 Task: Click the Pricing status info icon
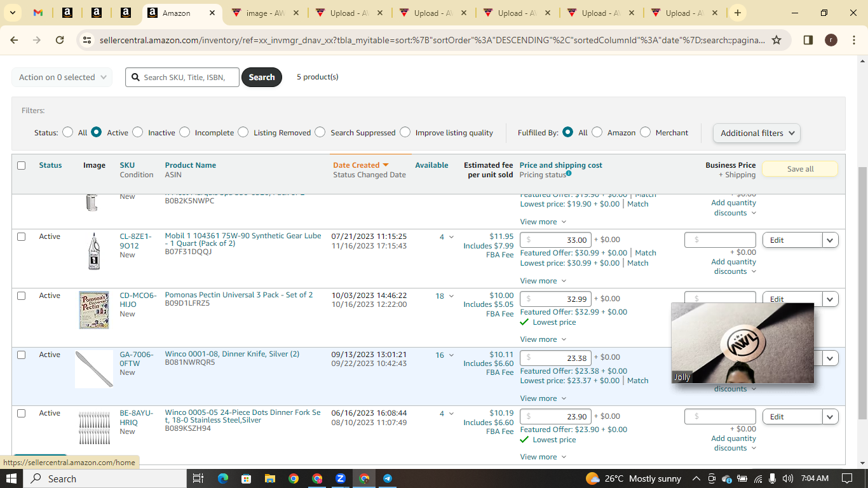[x=569, y=173]
